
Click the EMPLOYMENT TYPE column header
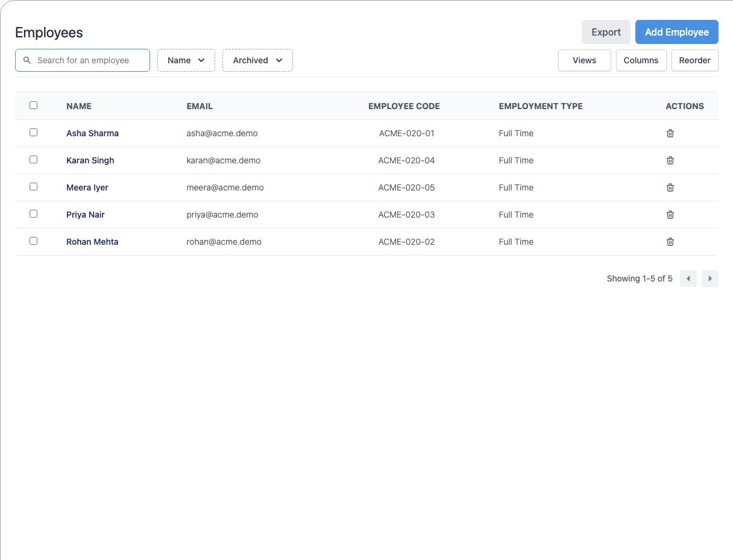tap(541, 106)
